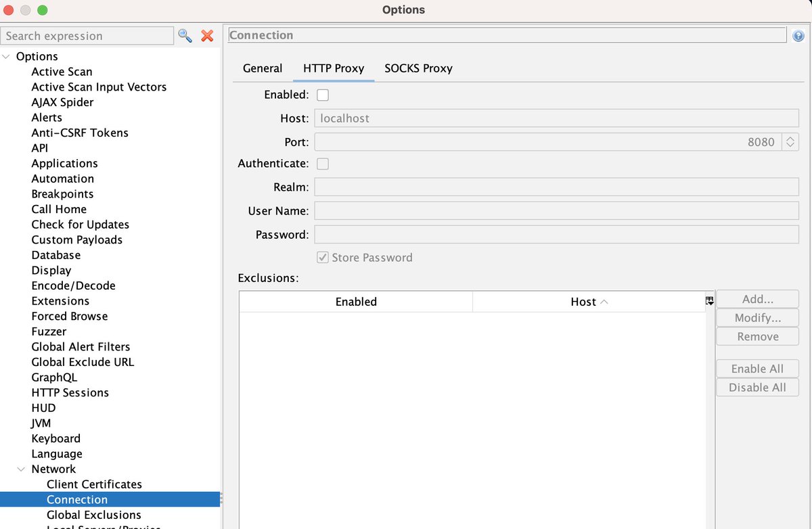Viewport: 812px width, 529px height.
Task: Open Check for Updates options
Action: point(81,225)
